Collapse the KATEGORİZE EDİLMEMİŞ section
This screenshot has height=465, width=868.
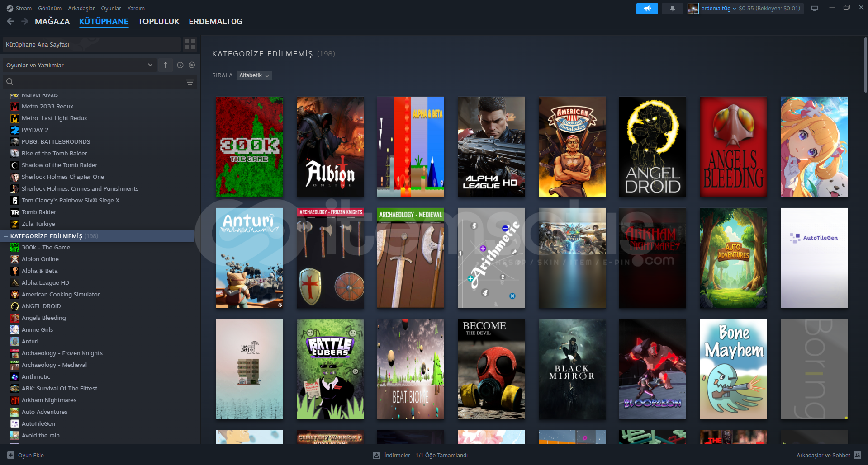(6, 236)
